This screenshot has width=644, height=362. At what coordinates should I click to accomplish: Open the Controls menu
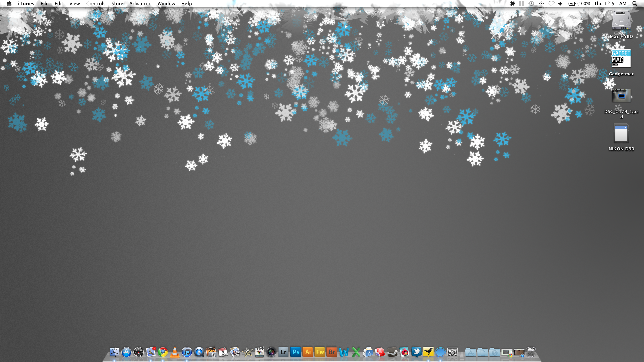[96, 4]
